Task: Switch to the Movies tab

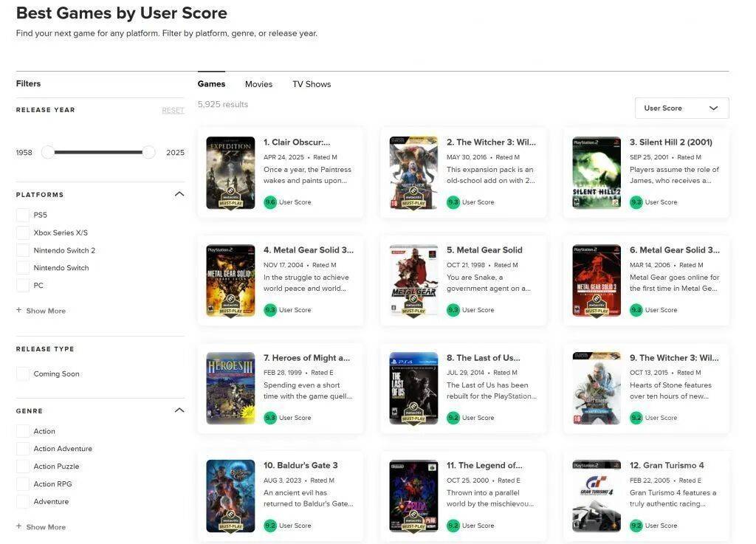Action: tap(258, 84)
